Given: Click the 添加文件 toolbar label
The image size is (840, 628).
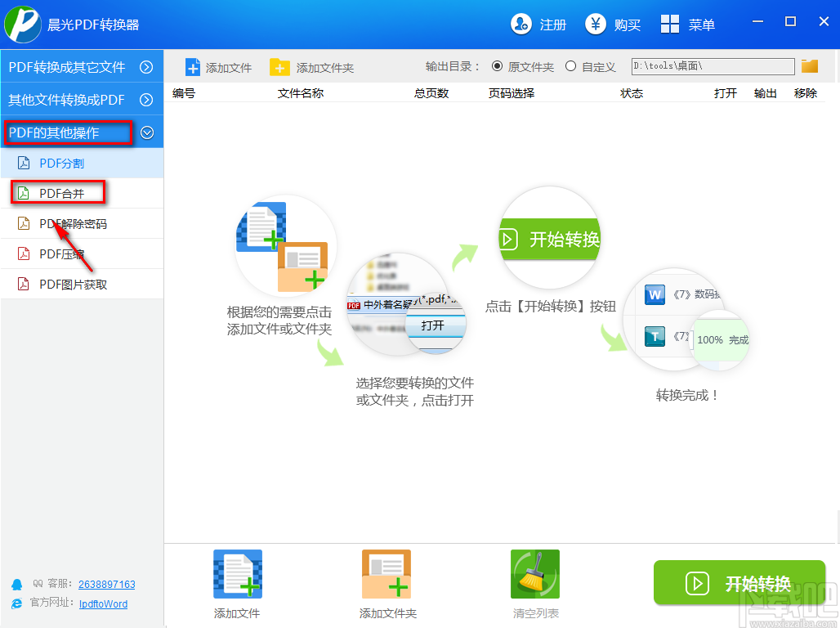Looking at the screenshot, I should [x=229, y=68].
